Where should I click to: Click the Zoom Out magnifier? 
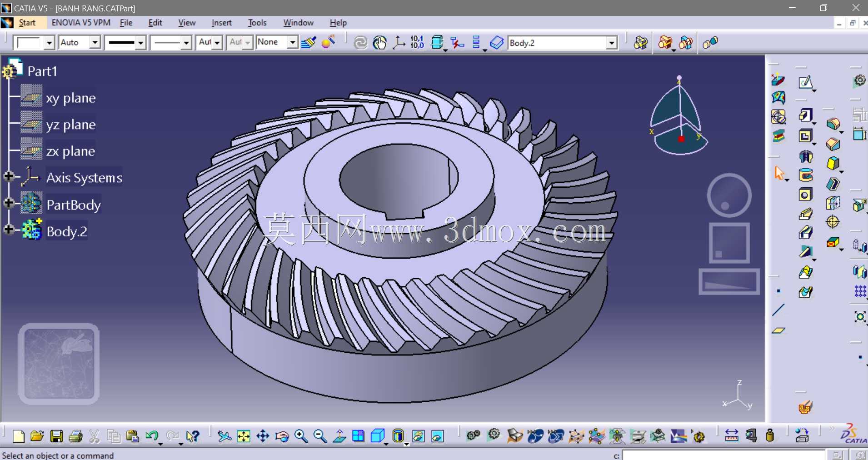click(x=320, y=436)
